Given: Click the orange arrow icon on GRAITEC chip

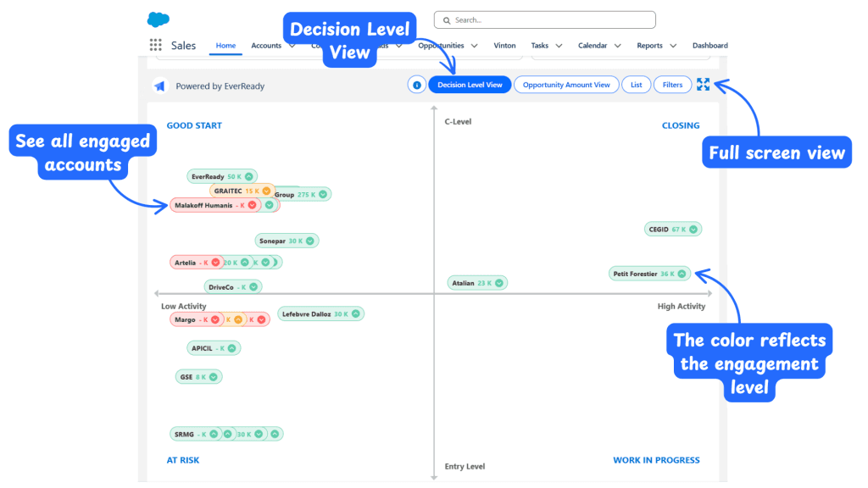Looking at the screenshot, I should pyautogui.click(x=266, y=191).
